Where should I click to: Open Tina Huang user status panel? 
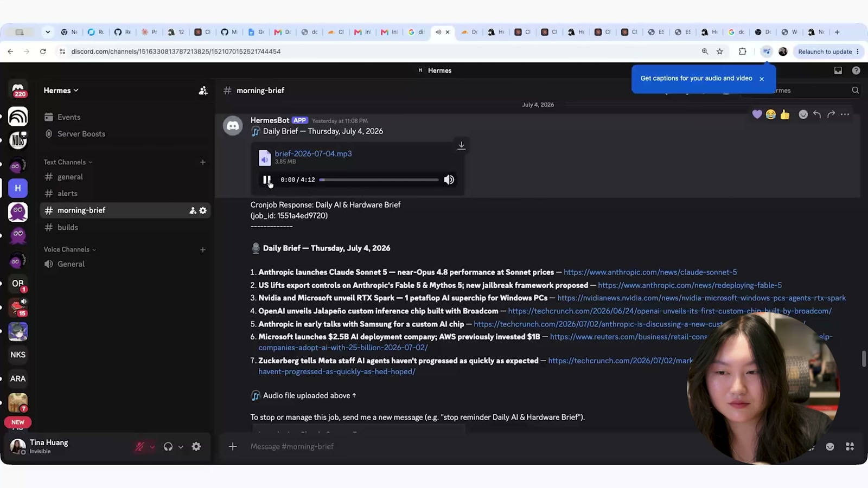(41, 446)
